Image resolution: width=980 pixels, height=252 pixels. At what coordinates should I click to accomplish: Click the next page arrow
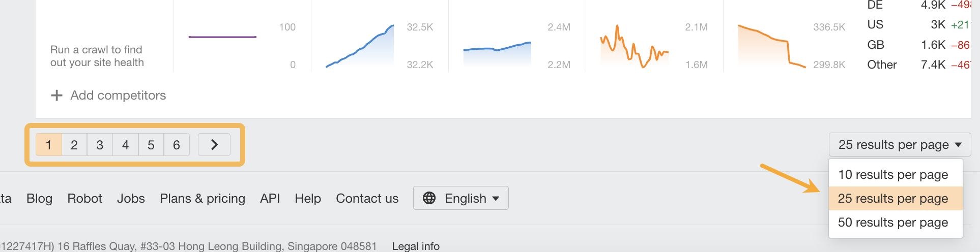214,145
